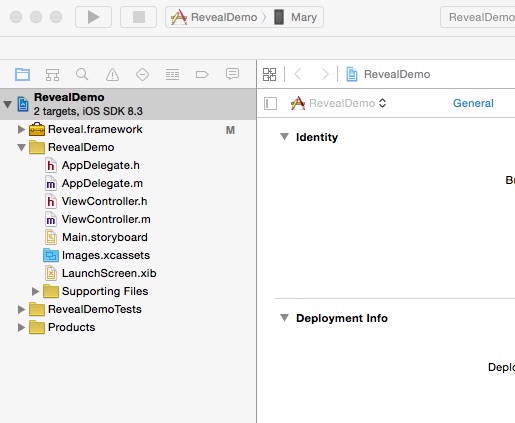515x423 pixels.
Task: Toggle the project and targets list sidebar
Action: [x=270, y=103]
